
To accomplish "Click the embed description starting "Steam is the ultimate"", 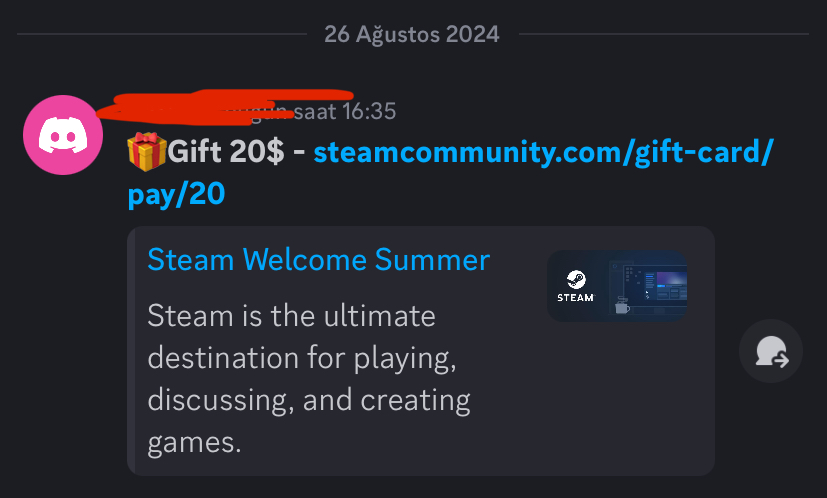I will [309, 379].
